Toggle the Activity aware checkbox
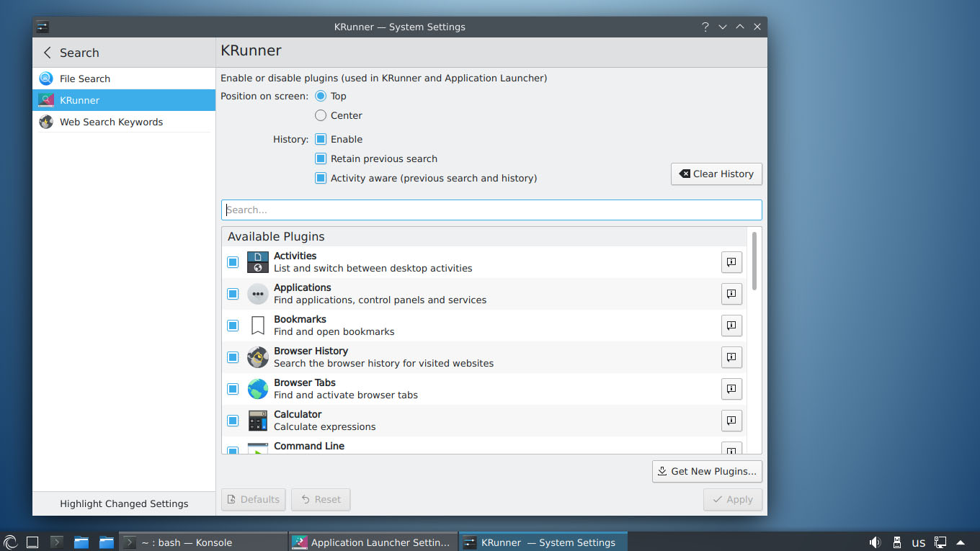Screen dimensions: 980x551 click(x=321, y=178)
